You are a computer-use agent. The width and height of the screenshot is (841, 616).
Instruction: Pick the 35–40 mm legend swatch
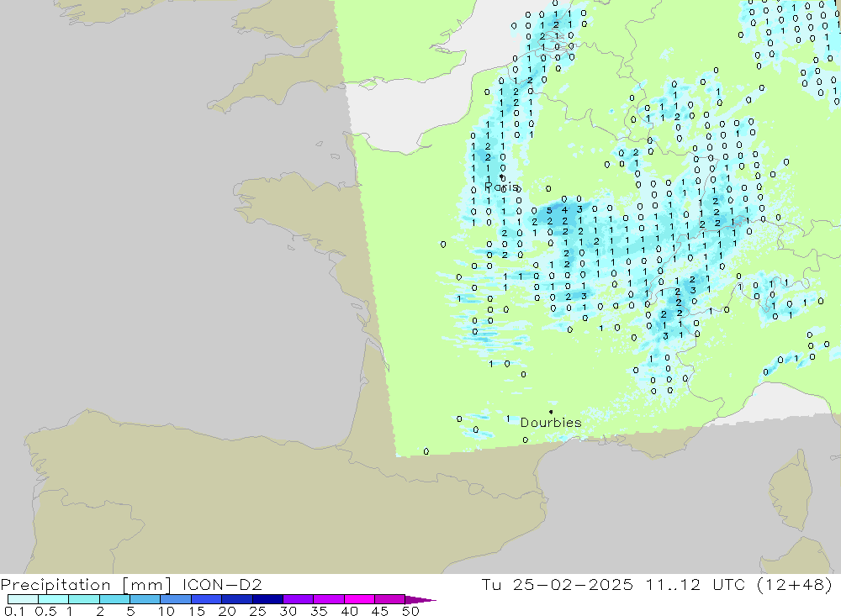[x=329, y=599]
